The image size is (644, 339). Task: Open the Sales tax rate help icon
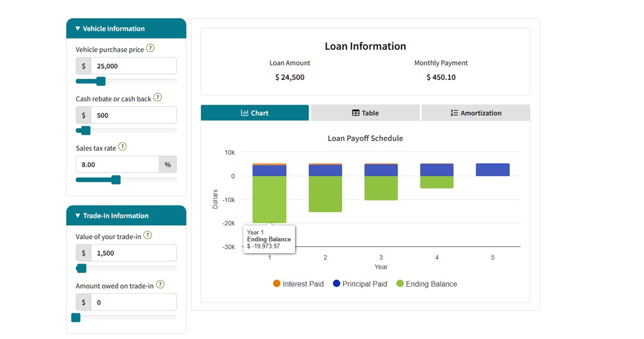point(122,147)
